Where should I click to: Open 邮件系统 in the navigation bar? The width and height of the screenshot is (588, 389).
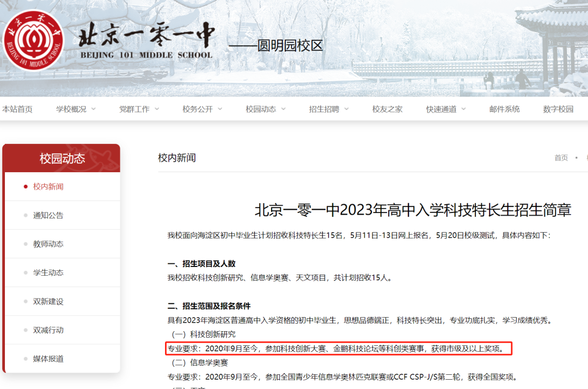click(504, 109)
